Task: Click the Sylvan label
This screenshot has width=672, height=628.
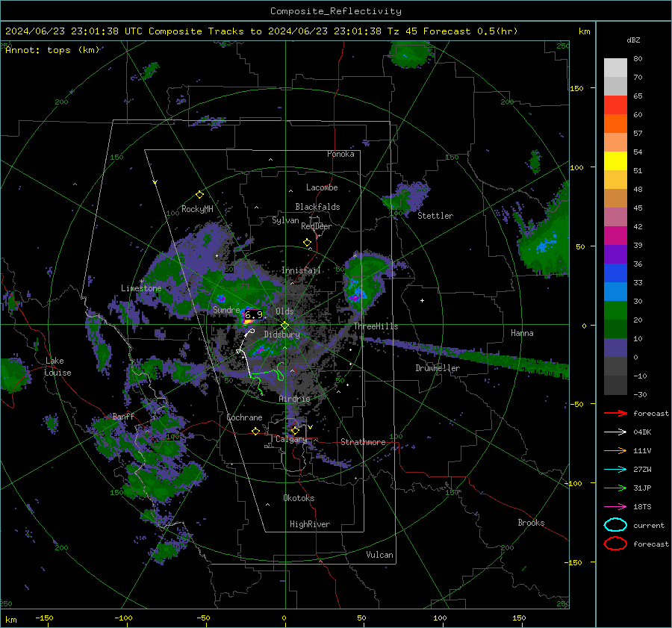Action: point(285,220)
